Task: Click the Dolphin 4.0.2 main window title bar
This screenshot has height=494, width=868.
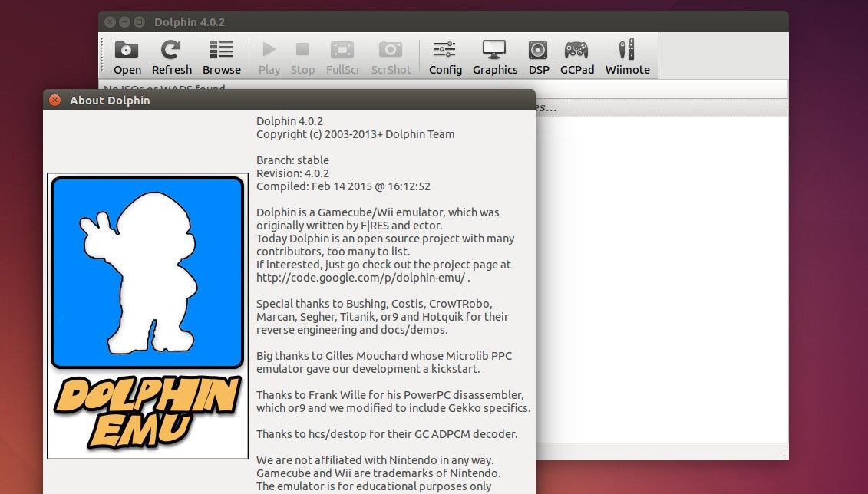Action: pyautogui.click(x=443, y=22)
